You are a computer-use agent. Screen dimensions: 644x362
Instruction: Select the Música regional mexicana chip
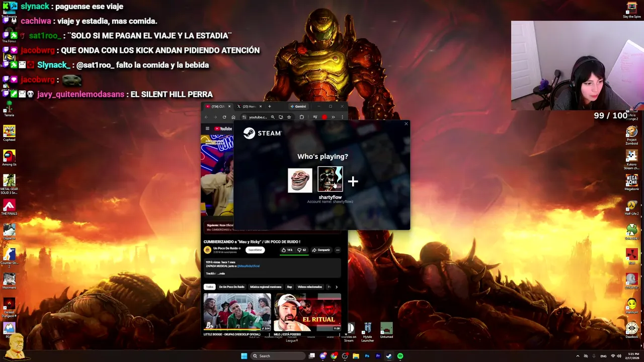point(266,287)
